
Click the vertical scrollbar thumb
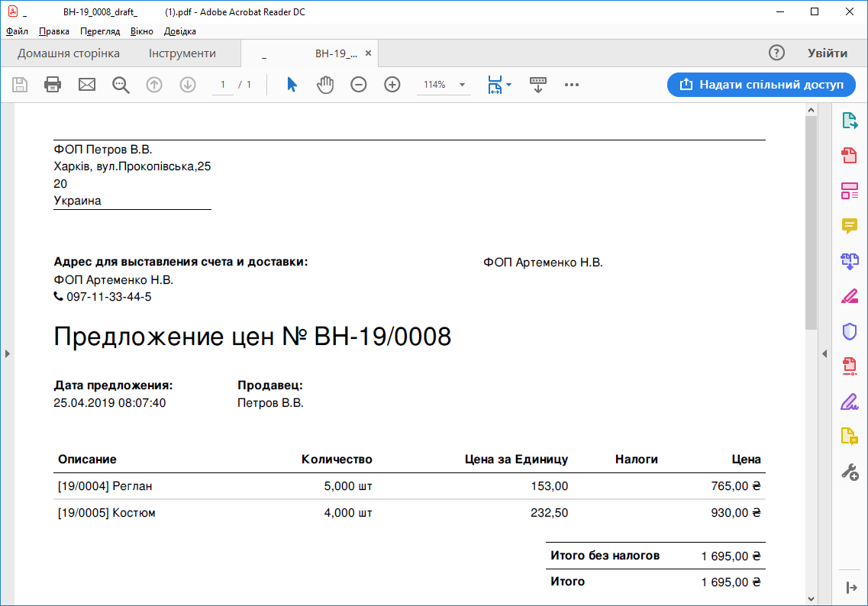point(811,222)
